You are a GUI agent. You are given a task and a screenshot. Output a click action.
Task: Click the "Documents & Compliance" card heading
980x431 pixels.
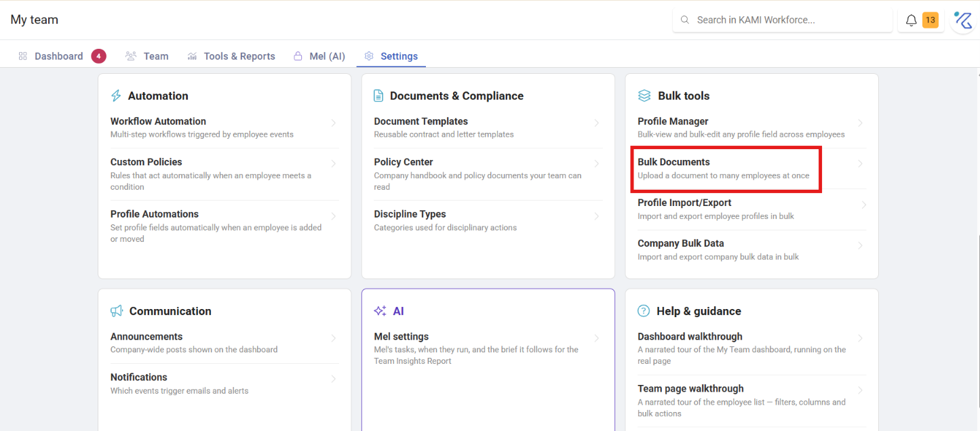click(x=456, y=96)
